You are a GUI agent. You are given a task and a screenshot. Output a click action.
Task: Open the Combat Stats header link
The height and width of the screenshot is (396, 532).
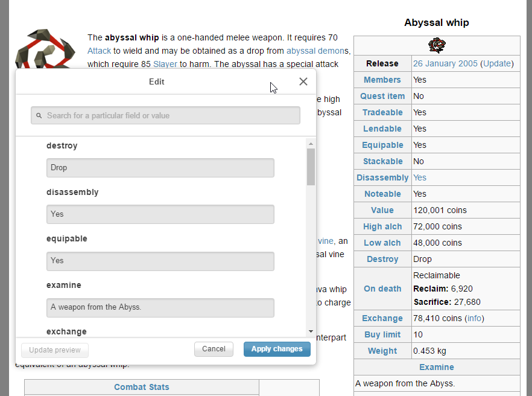click(142, 387)
